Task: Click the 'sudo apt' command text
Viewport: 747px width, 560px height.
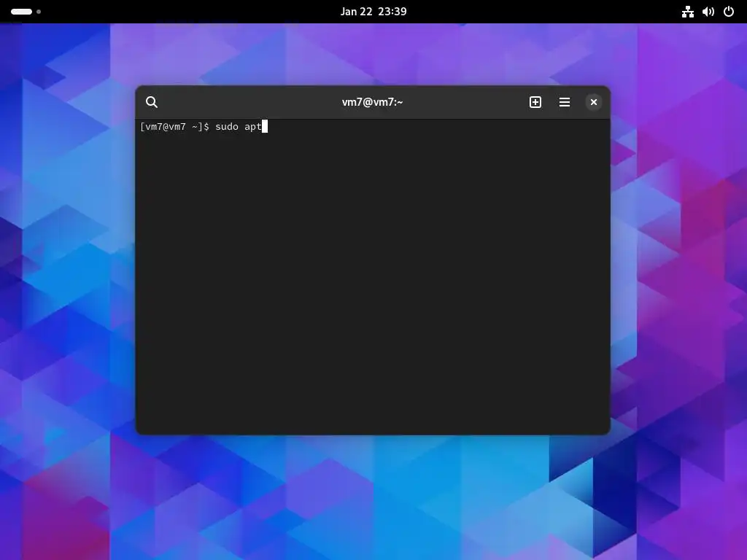Action: click(239, 127)
